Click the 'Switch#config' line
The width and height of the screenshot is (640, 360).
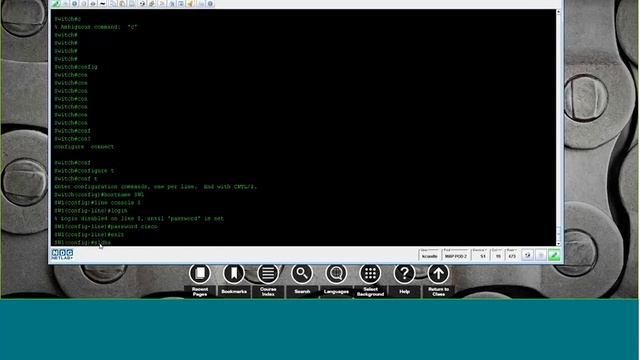(x=76, y=67)
